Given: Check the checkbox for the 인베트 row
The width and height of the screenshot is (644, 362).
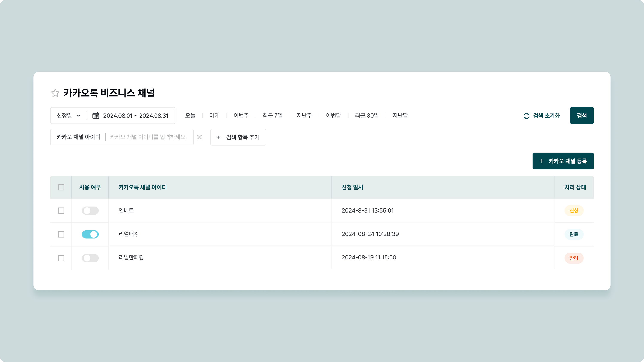Looking at the screenshot, I should (61, 211).
